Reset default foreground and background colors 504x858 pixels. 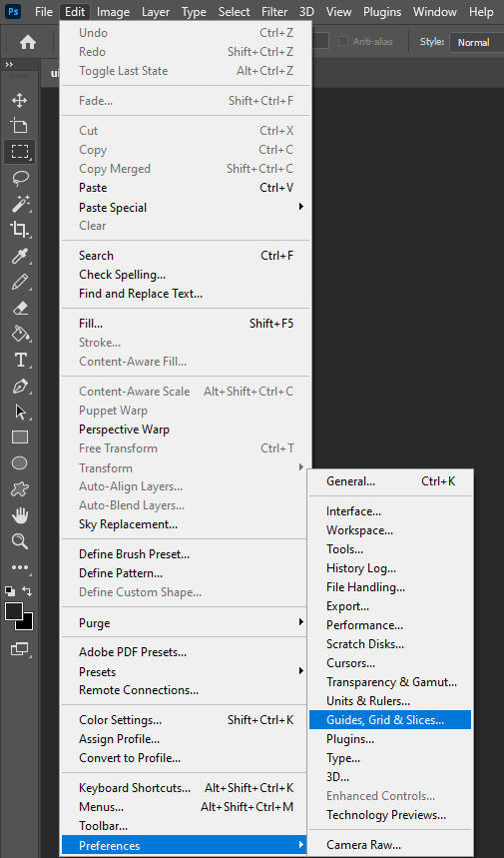(10, 591)
